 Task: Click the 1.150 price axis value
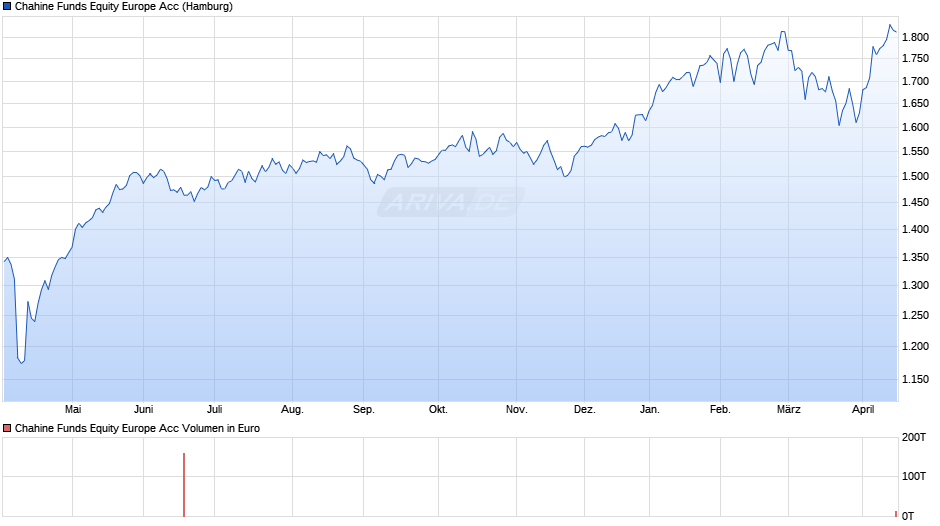pos(915,379)
